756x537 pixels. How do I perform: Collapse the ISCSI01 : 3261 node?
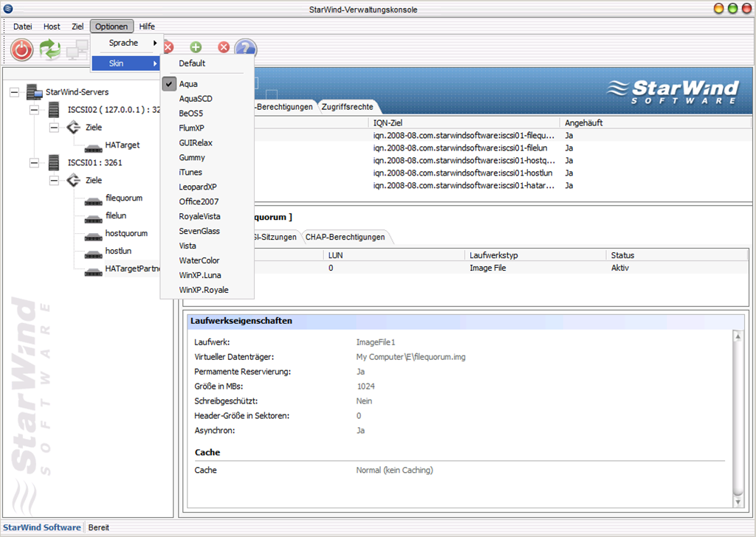(x=34, y=163)
